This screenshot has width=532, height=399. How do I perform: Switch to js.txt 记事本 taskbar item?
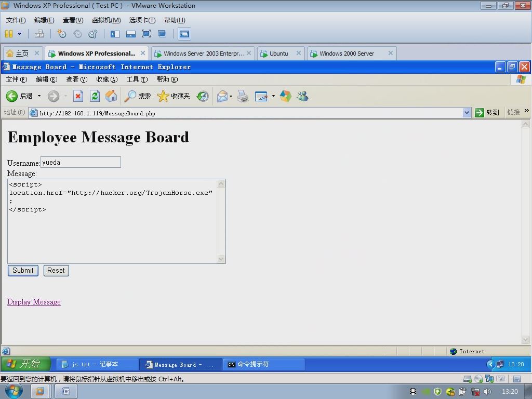tap(96, 364)
